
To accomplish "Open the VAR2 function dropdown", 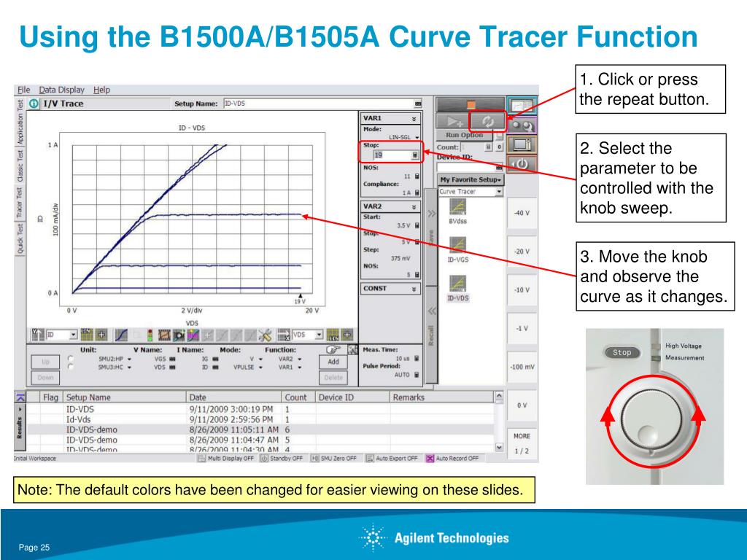I will [x=300, y=359].
